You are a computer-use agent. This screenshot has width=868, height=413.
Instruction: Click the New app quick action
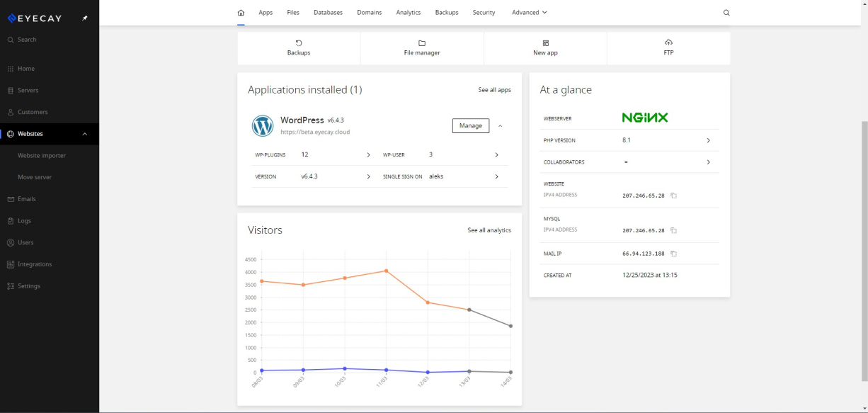tap(545, 48)
